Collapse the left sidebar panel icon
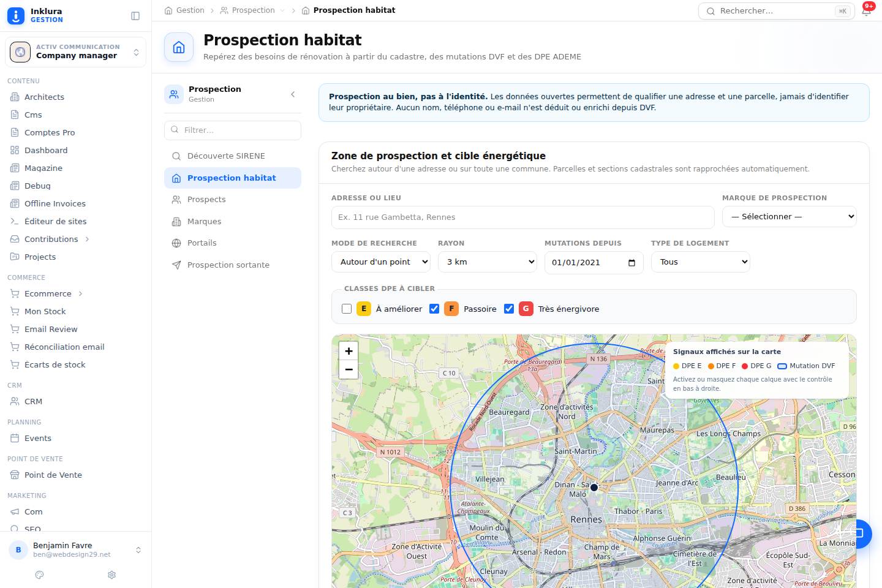 (x=135, y=16)
